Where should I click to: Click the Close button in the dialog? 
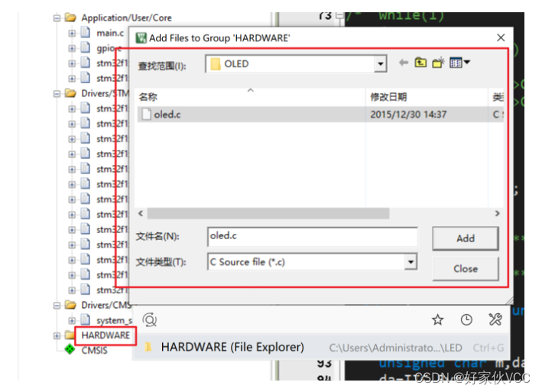[466, 268]
